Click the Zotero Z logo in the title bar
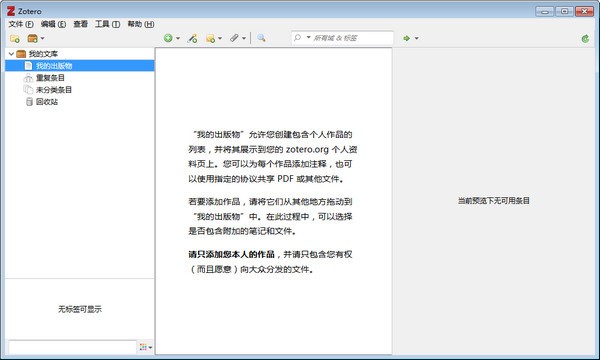This screenshot has width=600, height=360. click(x=11, y=11)
